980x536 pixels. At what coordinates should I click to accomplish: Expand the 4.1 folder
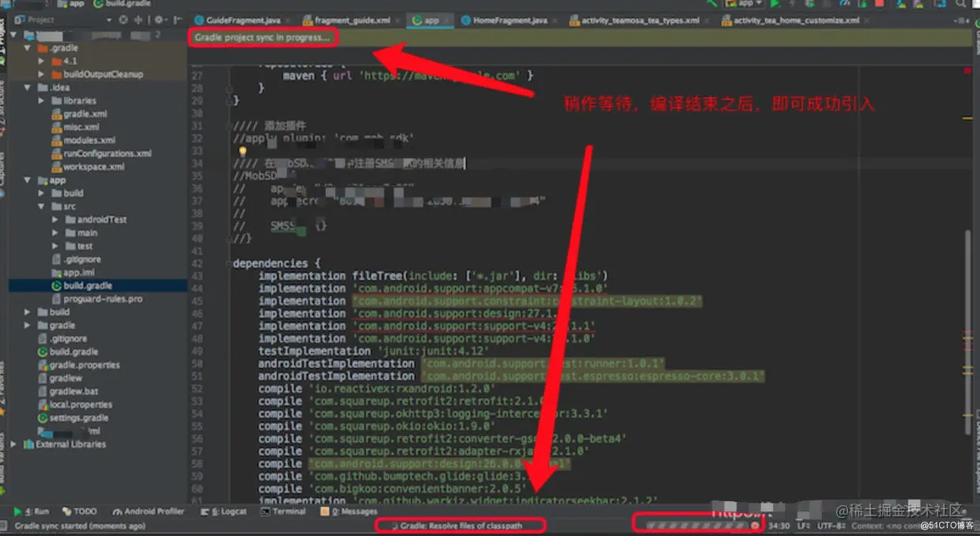point(41,61)
